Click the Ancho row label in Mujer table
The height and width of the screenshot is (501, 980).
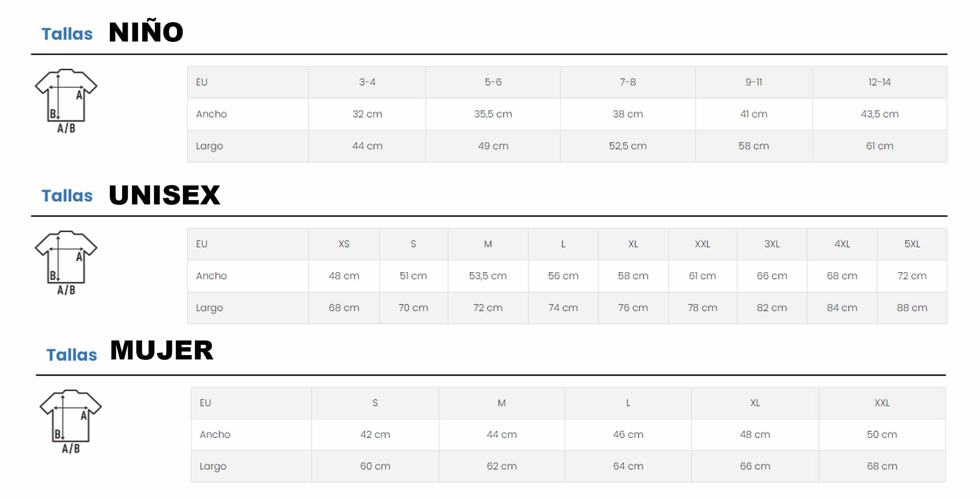pyautogui.click(x=215, y=435)
